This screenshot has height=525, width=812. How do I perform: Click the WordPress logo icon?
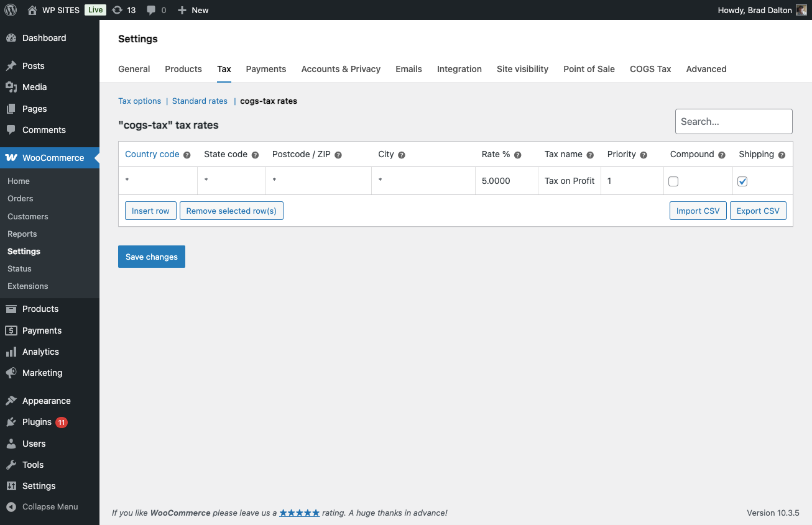point(11,10)
